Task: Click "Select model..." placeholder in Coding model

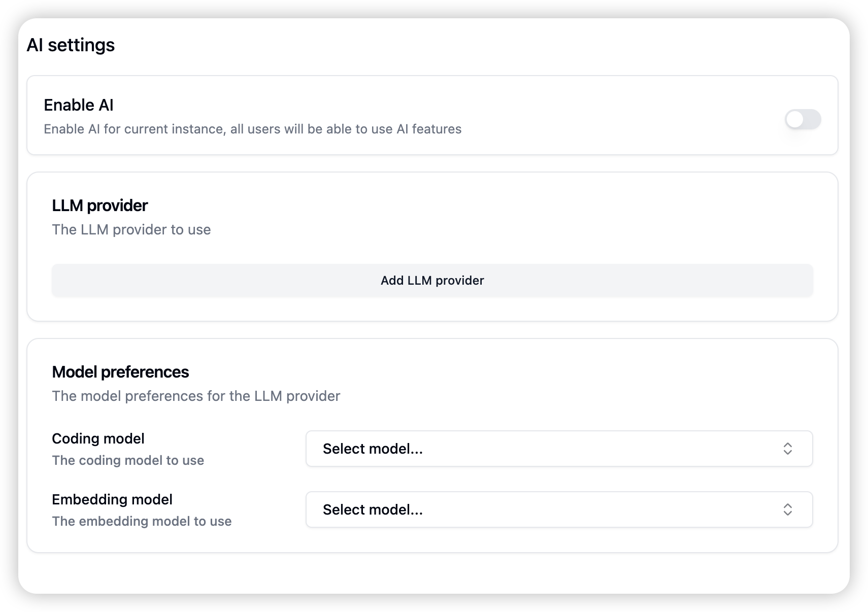Action: tap(373, 449)
